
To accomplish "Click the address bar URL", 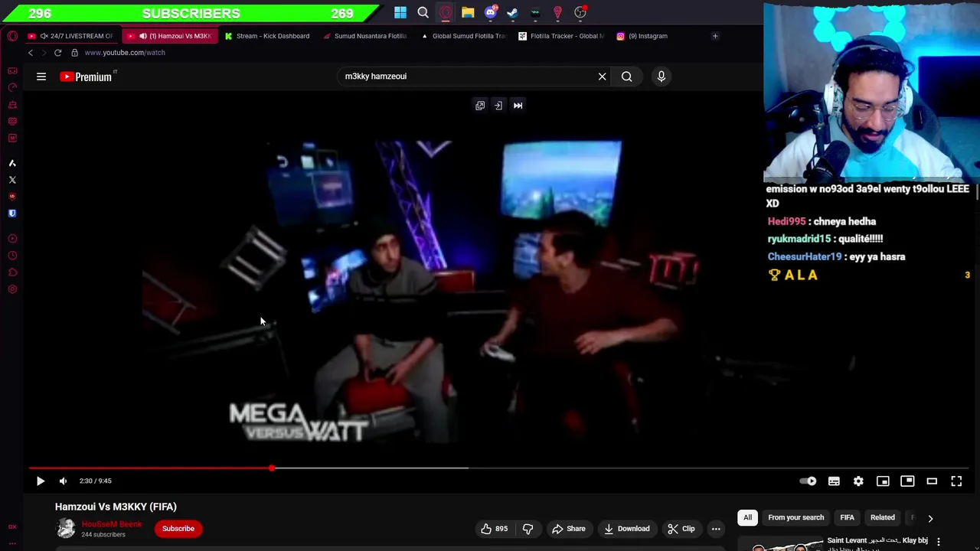I will pos(125,53).
